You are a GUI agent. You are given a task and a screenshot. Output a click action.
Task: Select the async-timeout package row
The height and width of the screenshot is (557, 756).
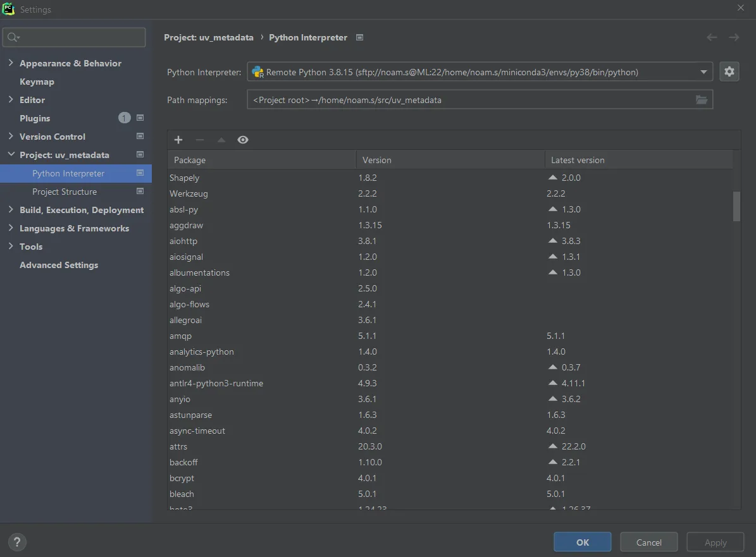click(x=450, y=431)
